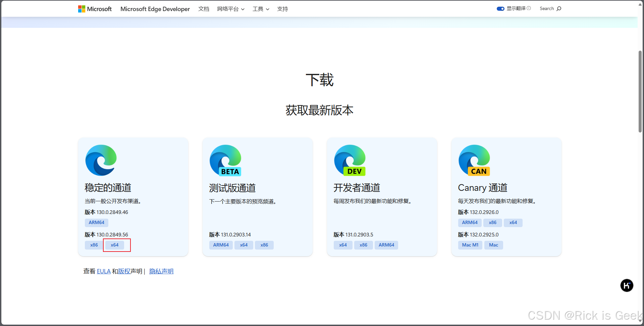
Task: Click the page vertical scrollbar thumb
Action: click(x=640, y=91)
